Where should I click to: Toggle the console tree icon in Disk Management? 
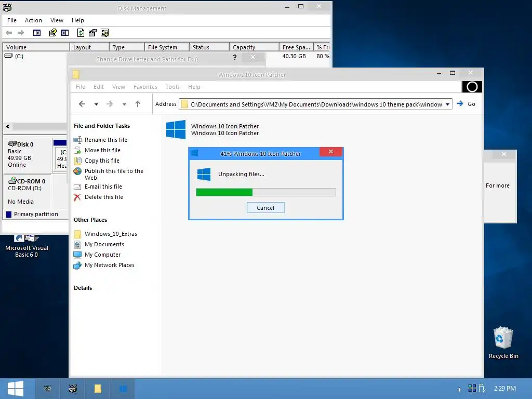click(37, 33)
